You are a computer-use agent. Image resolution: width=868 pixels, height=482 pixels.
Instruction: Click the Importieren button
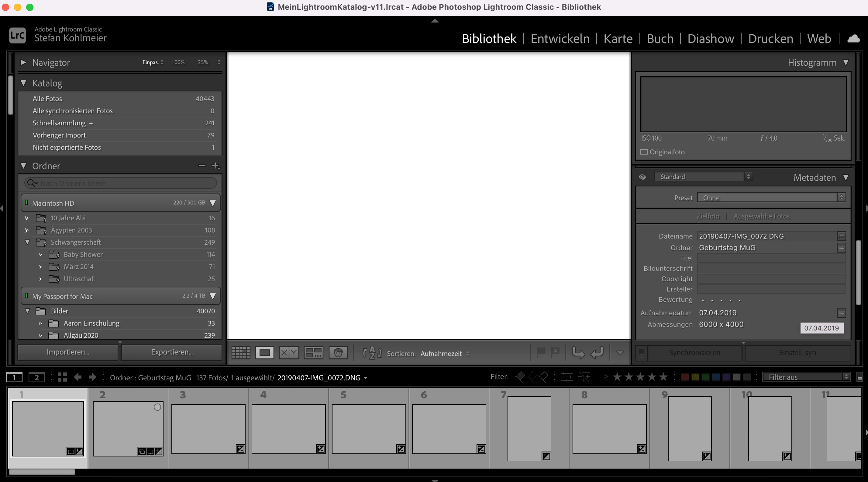pos(68,352)
